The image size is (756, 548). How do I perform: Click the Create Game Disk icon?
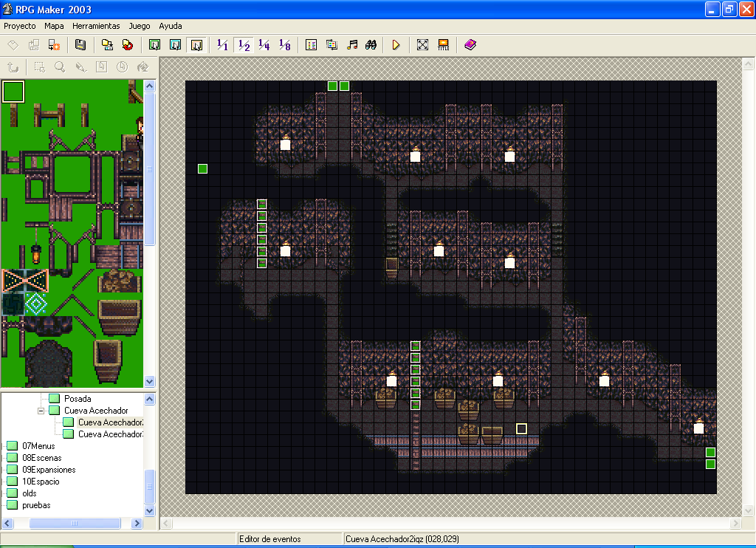(107, 45)
